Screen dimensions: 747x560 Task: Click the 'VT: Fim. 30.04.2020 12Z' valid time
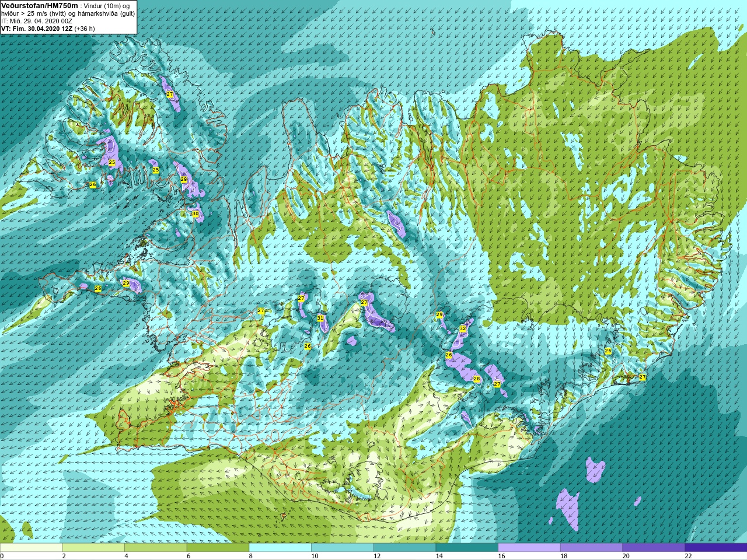pyautogui.click(x=37, y=29)
